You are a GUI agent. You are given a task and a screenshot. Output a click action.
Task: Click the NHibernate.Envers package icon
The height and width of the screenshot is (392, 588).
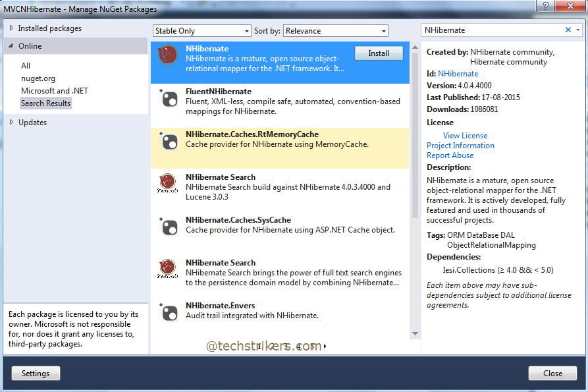click(169, 312)
